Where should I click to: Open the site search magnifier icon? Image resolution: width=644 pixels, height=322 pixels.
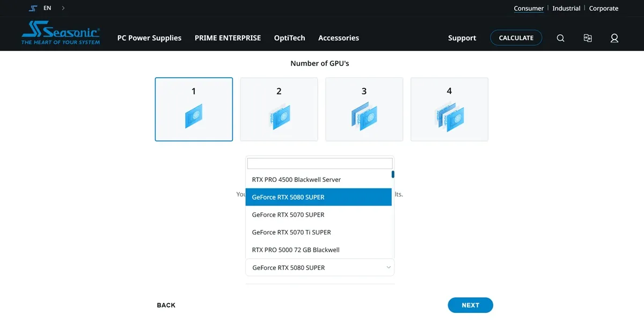click(560, 38)
